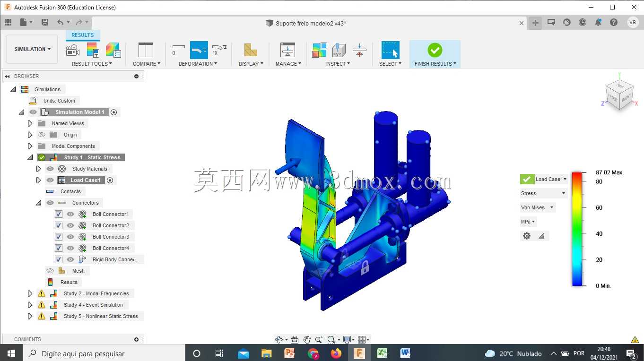Open a new design tab with plus
Image resolution: width=644 pixels, height=361 pixels.
[535, 23]
